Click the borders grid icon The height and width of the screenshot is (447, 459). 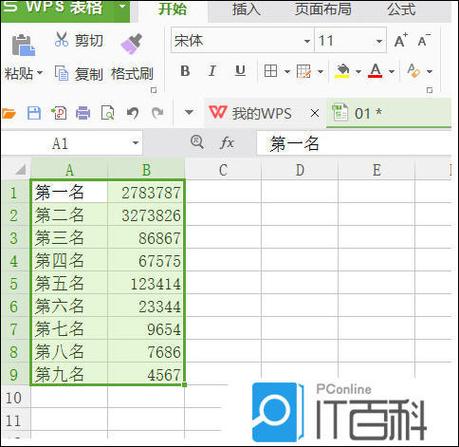pos(270,71)
